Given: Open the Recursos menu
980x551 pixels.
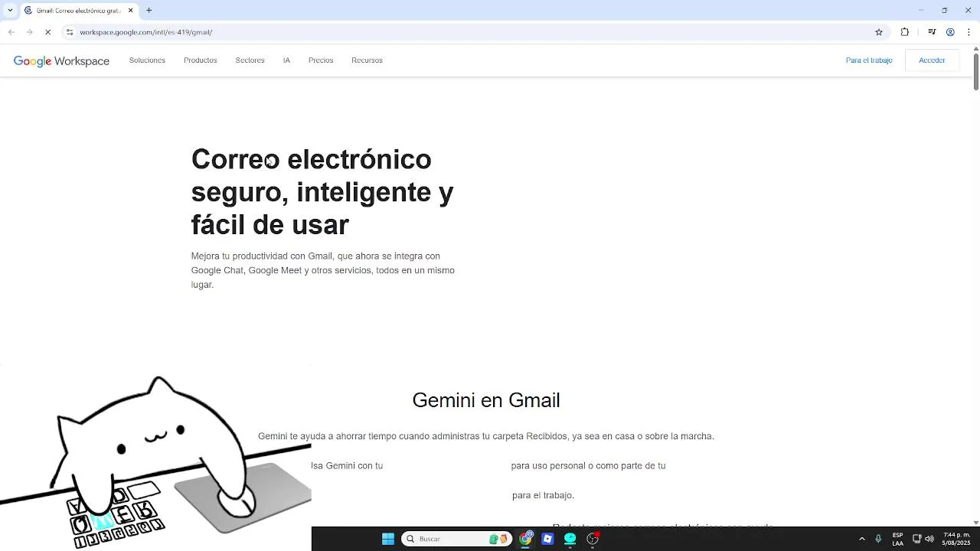Looking at the screenshot, I should (x=367, y=60).
